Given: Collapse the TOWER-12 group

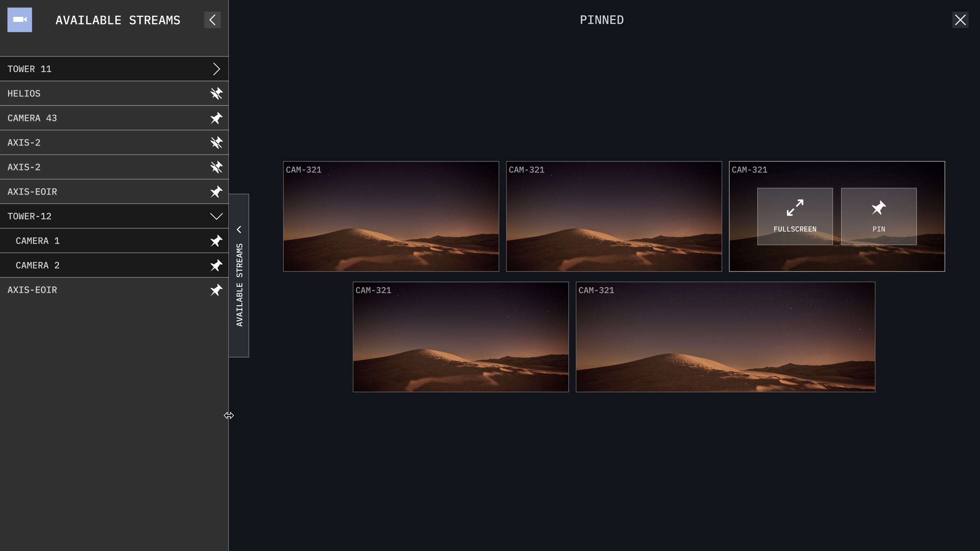Looking at the screenshot, I should 216,216.
